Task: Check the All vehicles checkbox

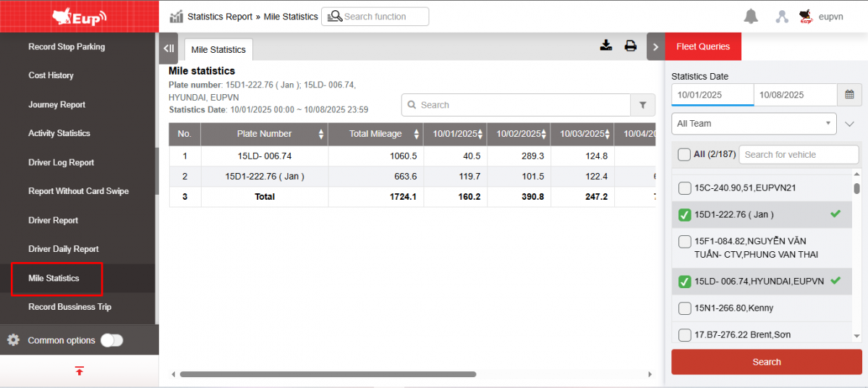Action: pos(684,154)
